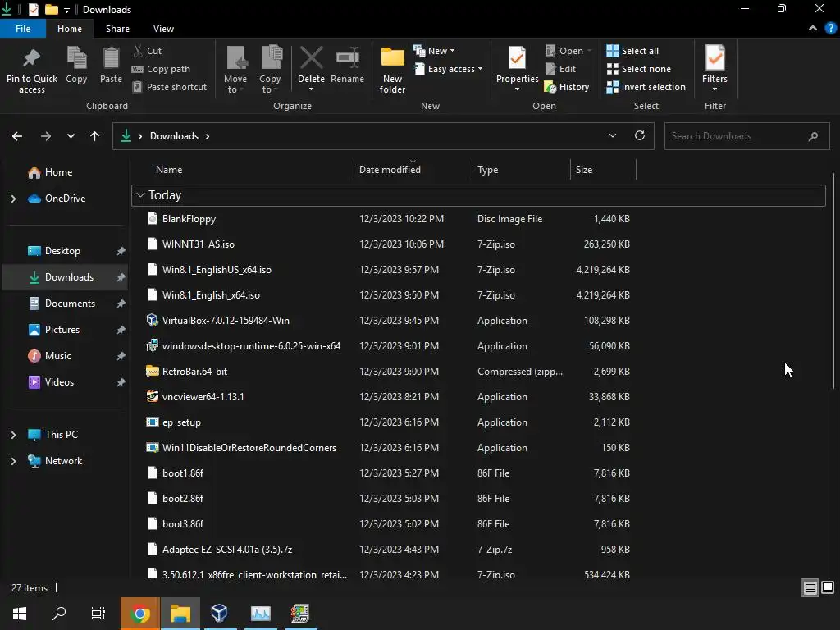The height and width of the screenshot is (630, 840).
Task: Expand the address bar history dropdown
Action: (x=612, y=135)
